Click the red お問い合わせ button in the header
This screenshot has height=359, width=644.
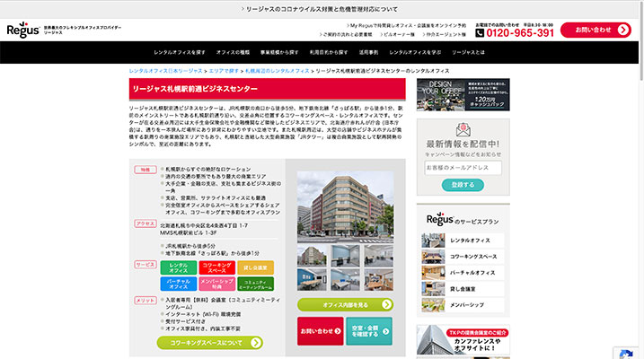point(595,30)
